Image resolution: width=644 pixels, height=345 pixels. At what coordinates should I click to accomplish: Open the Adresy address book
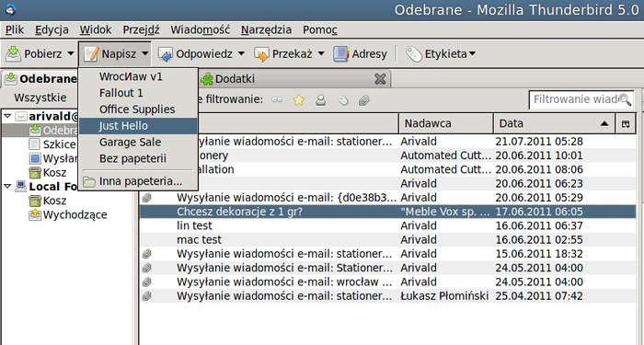point(361,53)
